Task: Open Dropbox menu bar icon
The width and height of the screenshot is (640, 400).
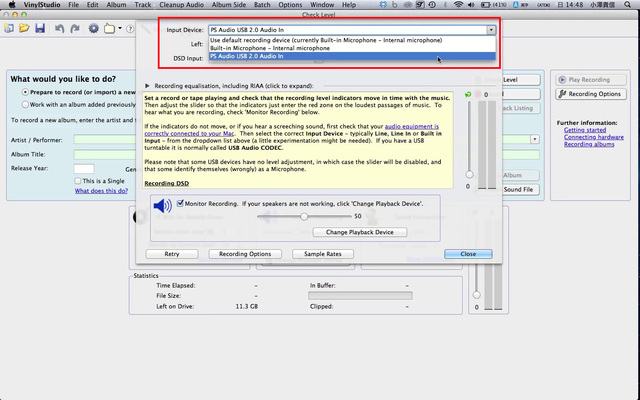Action: (383, 5)
